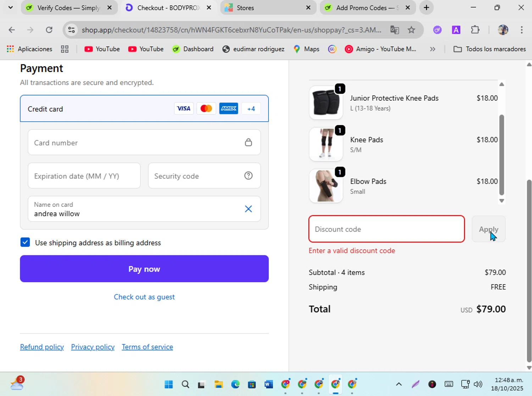Click the Card number field
The width and height of the screenshot is (532, 396).
coord(144,142)
